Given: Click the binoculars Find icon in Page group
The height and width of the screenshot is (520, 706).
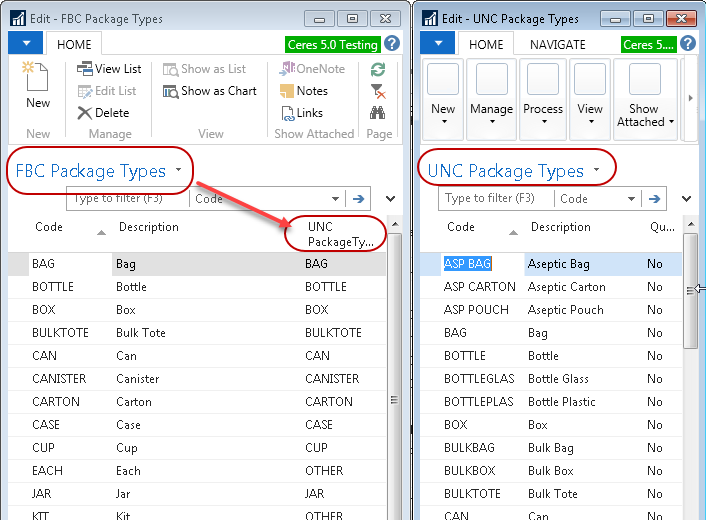Looking at the screenshot, I should tap(378, 113).
